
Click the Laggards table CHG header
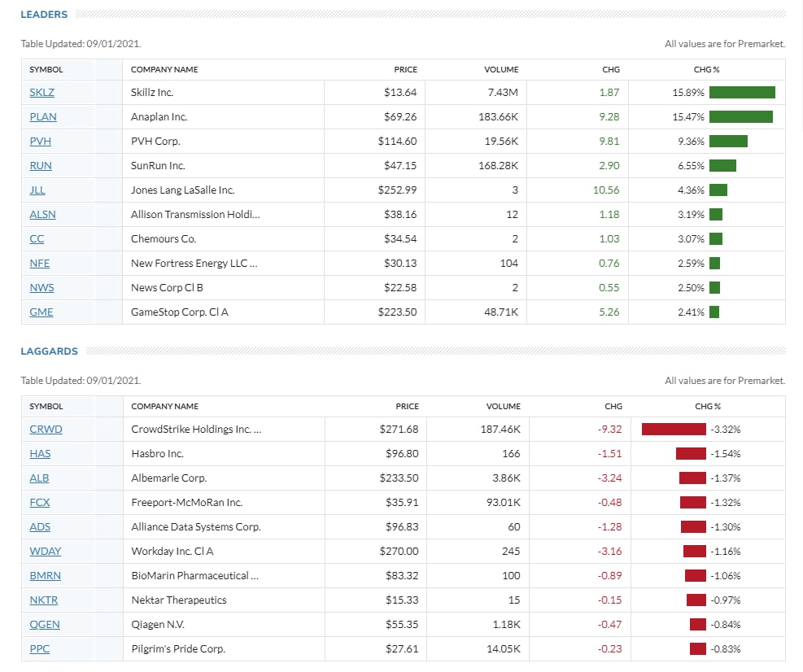click(x=613, y=406)
